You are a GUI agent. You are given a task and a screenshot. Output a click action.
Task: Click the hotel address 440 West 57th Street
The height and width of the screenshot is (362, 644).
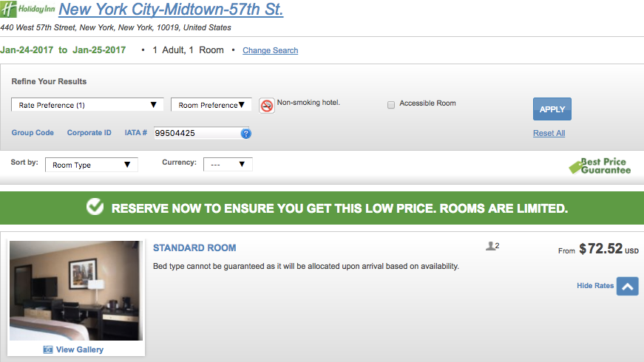click(x=115, y=27)
